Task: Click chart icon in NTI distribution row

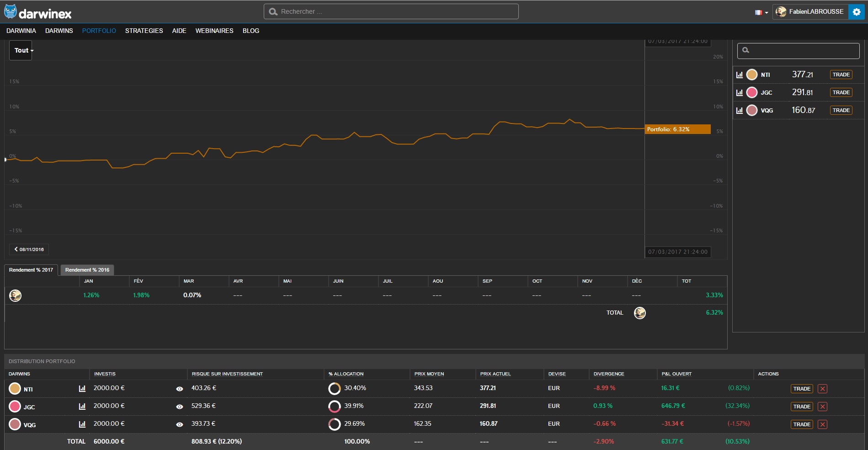Action: coord(82,389)
